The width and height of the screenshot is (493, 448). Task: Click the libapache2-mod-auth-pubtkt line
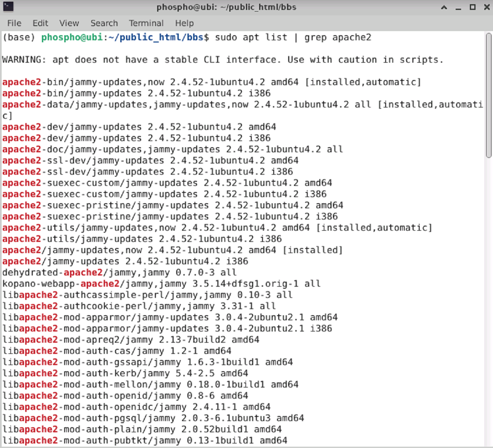(x=145, y=441)
